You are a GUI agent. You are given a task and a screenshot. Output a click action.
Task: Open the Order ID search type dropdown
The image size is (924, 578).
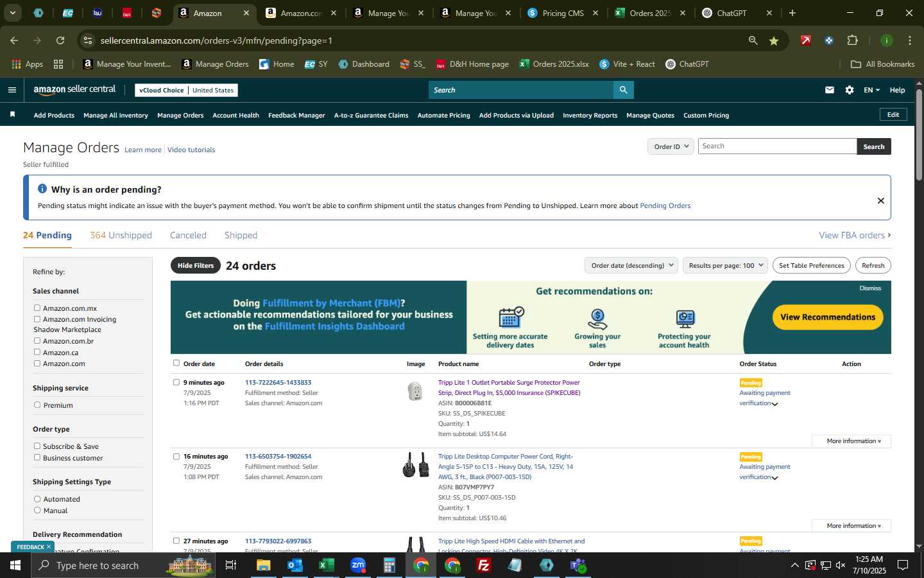(671, 146)
